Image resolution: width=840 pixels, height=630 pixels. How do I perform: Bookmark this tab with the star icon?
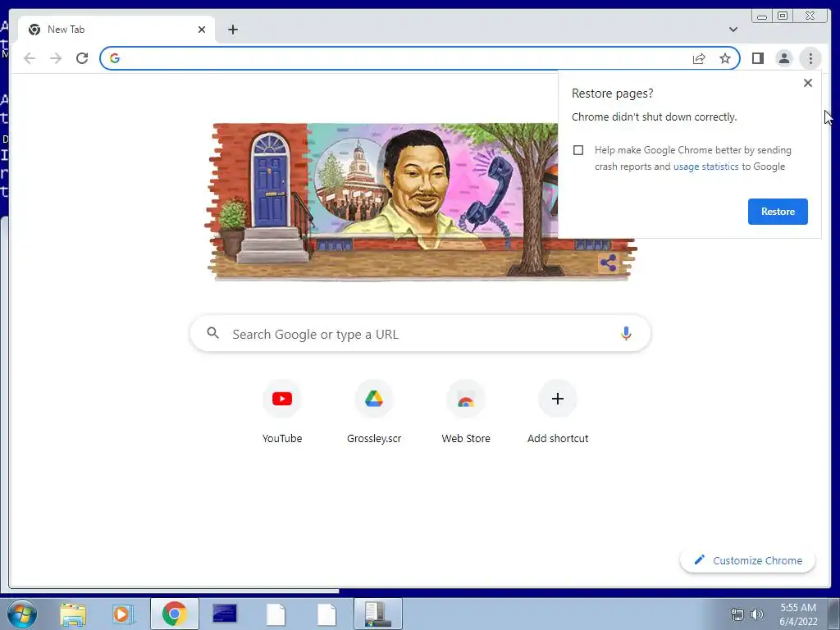tap(725, 58)
